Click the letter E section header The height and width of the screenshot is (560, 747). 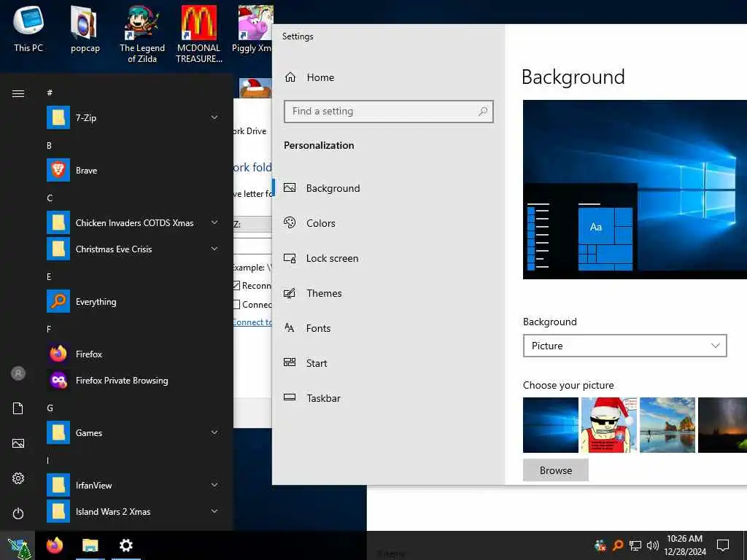click(49, 276)
